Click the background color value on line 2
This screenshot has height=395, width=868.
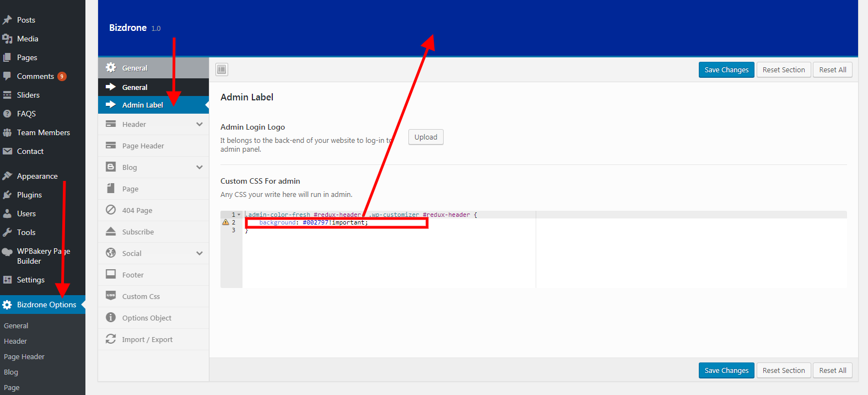pos(316,222)
